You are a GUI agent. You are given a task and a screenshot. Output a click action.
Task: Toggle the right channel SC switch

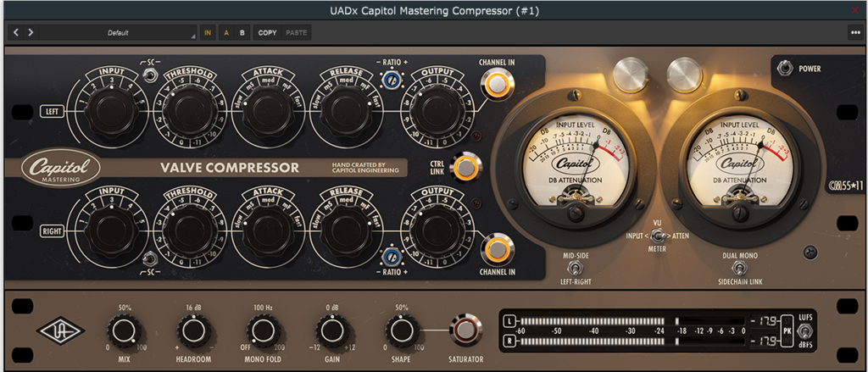[x=148, y=258]
